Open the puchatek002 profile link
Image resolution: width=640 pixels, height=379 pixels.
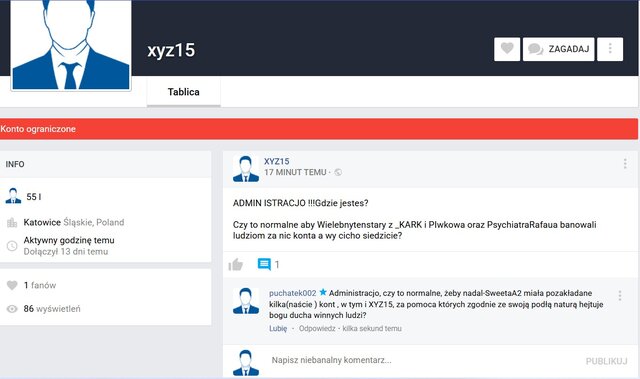[x=292, y=293]
